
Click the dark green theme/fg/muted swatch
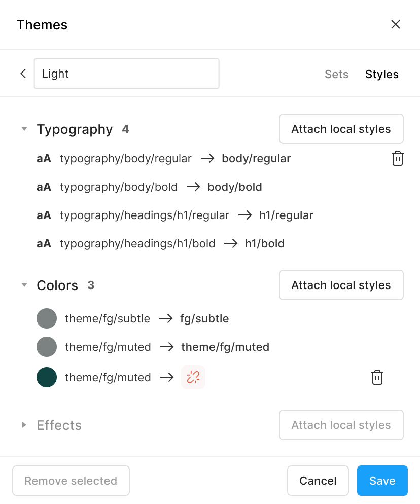click(47, 377)
